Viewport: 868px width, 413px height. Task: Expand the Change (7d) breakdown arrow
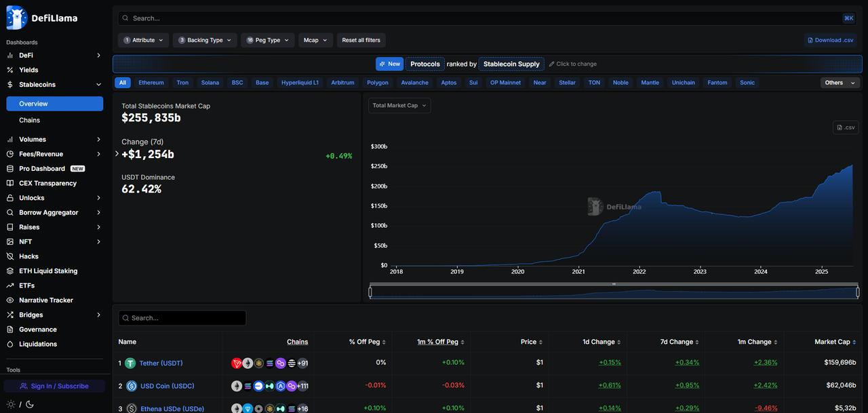pos(117,154)
